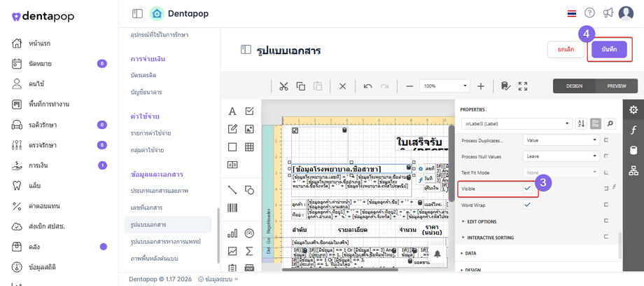The height and width of the screenshot is (286, 644).
Task: Open the Expressions panel with f icon
Action: click(633, 131)
